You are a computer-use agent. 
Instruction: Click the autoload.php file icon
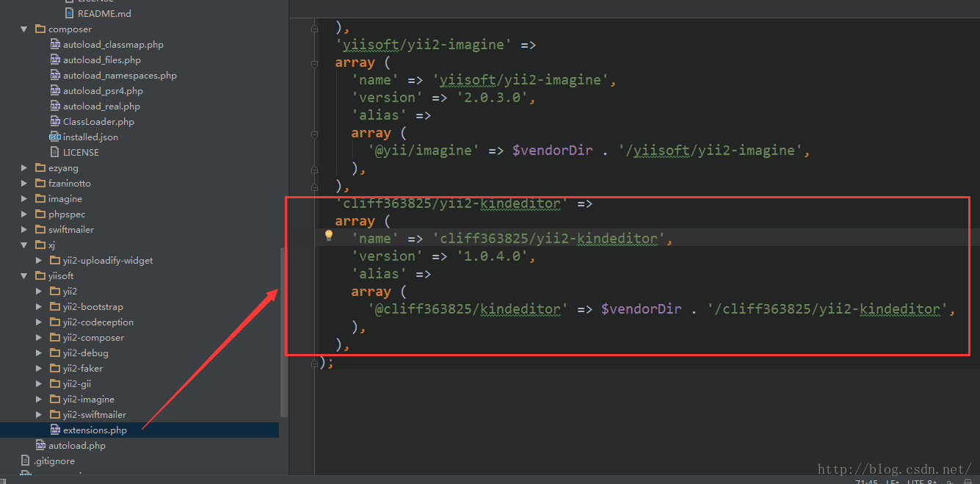pyautogui.click(x=40, y=445)
